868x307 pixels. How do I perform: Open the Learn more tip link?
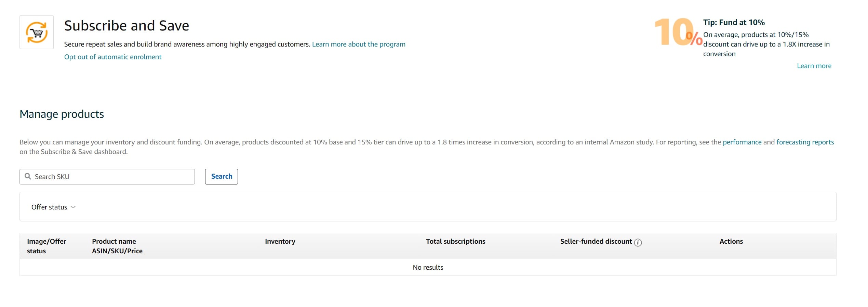coord(814,66)
